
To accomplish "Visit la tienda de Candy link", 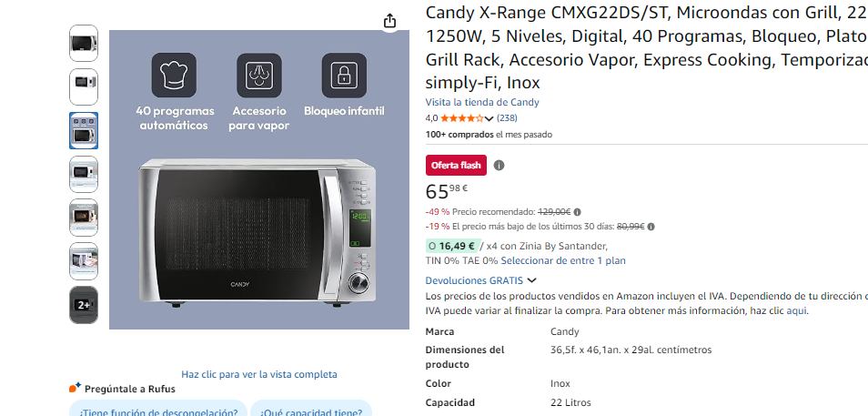I will (482, 103).
